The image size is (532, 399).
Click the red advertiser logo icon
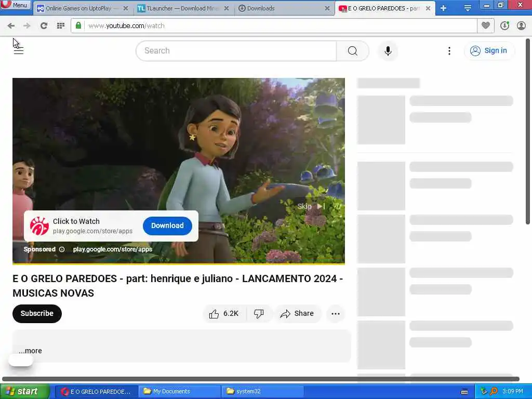[39, 226]
